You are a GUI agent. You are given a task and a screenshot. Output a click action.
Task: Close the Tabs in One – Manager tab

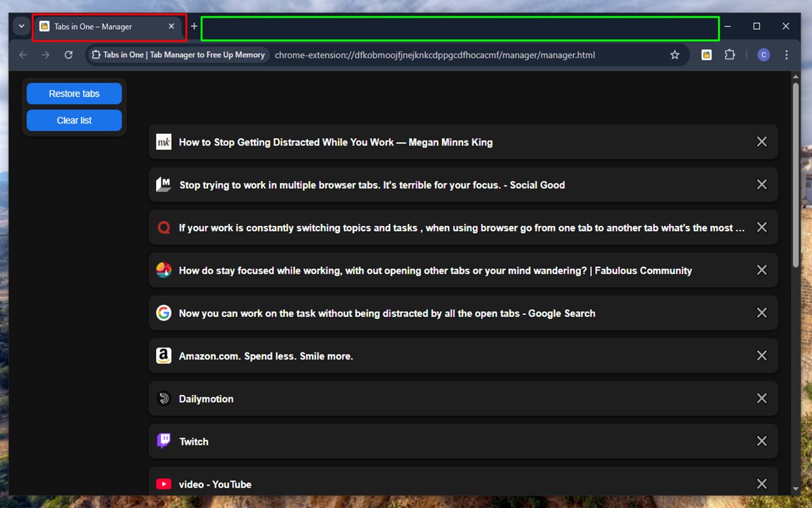pos(171,27)
